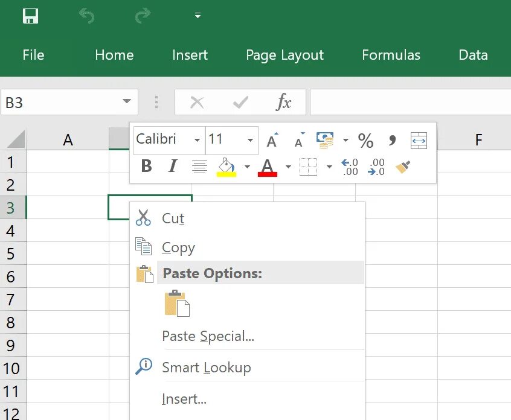This screenshot has height=420, width=511.
Task: Choose Paste Special from the context menu
Action: pyautogui.click(x=208, y=336)
